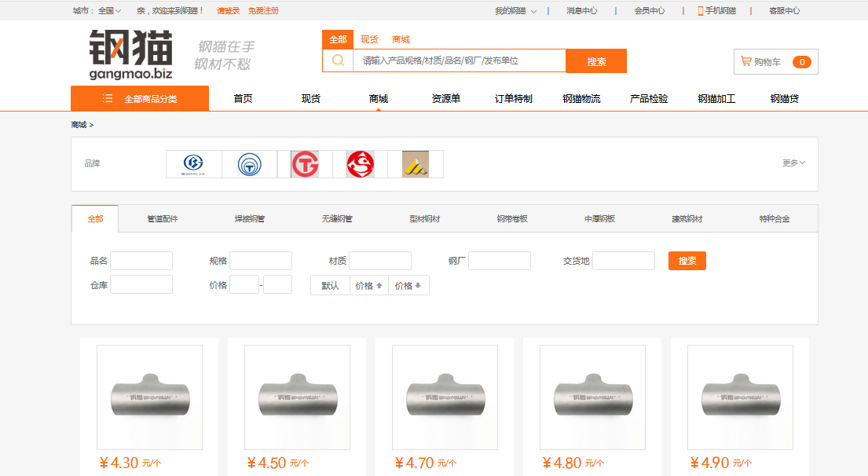Select the red TG brand logo
Screen dimensions: 868x476
pyautogui.click(x=305, y=164)
